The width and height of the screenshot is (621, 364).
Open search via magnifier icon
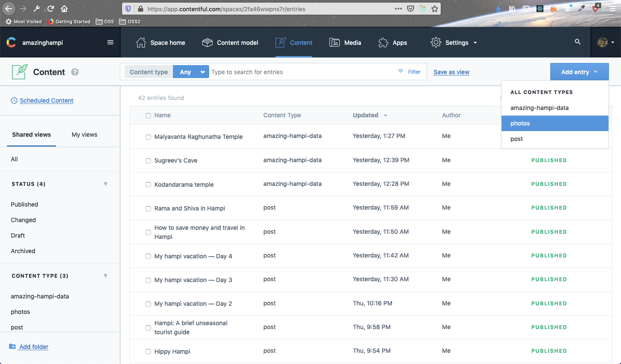tap(578, 42)
